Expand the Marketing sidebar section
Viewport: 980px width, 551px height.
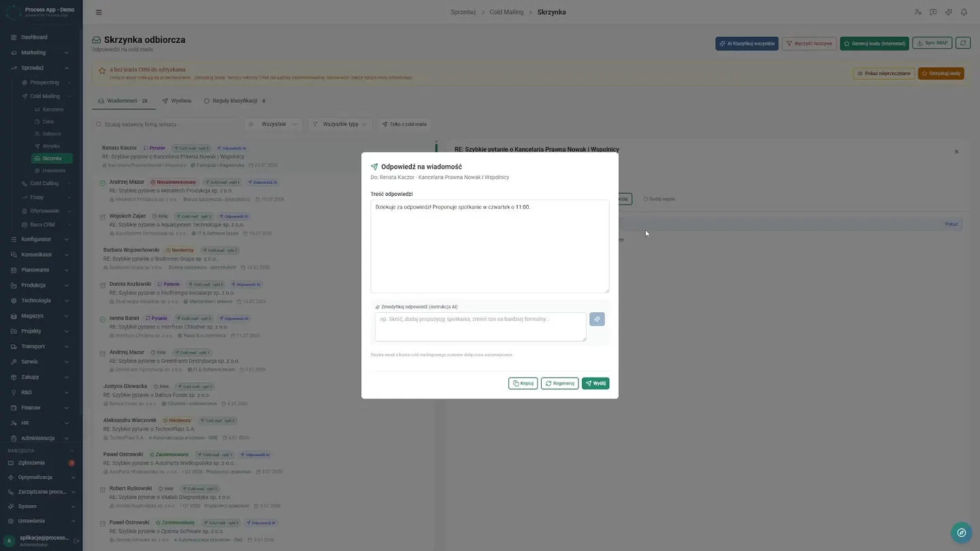coord(41,52)
